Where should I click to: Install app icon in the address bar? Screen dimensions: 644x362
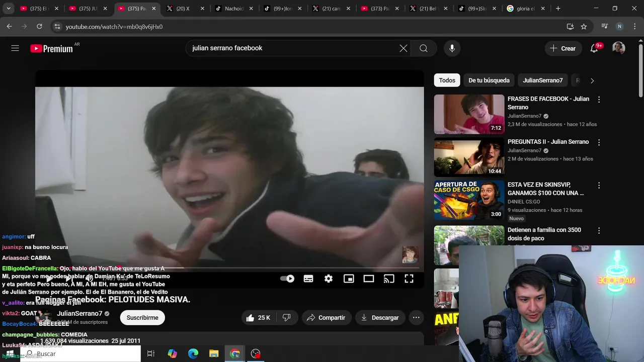click(570, 27)
